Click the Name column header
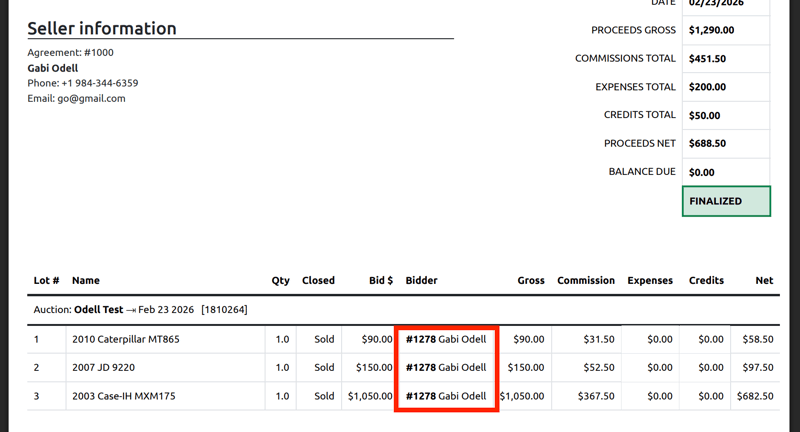Screen dimensions: 800x432 (86, 281)
